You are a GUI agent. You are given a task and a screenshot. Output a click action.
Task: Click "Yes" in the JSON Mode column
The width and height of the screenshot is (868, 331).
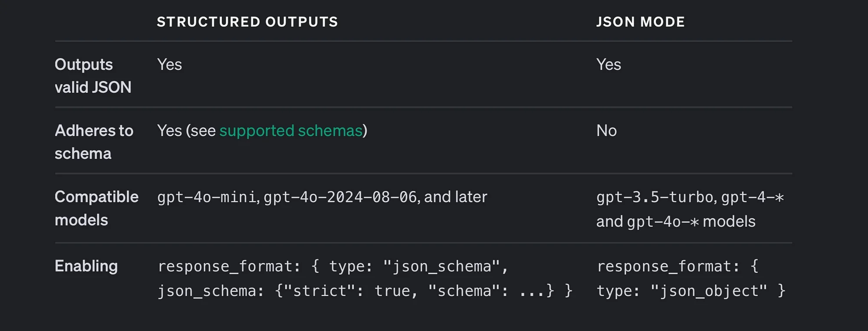tap(608, 65)
